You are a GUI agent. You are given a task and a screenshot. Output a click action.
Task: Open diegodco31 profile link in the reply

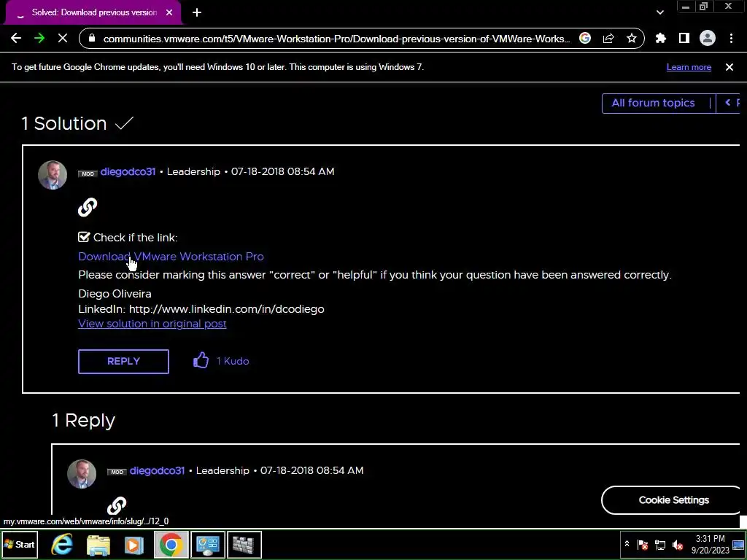pyautogui.click(x=157, y=470)
